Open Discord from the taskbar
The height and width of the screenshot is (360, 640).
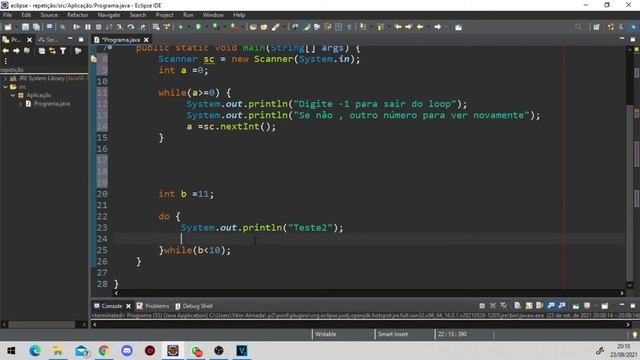point(127,350)
